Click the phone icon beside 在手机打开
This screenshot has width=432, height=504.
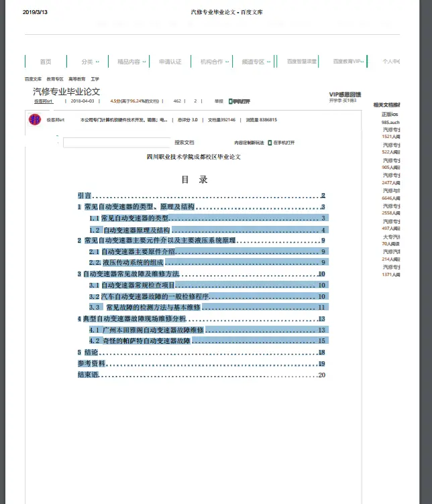[x=270, y=143]
